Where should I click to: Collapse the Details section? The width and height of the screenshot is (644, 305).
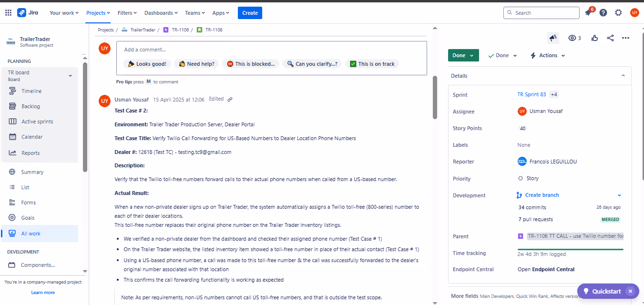click(x=623, y=76)
